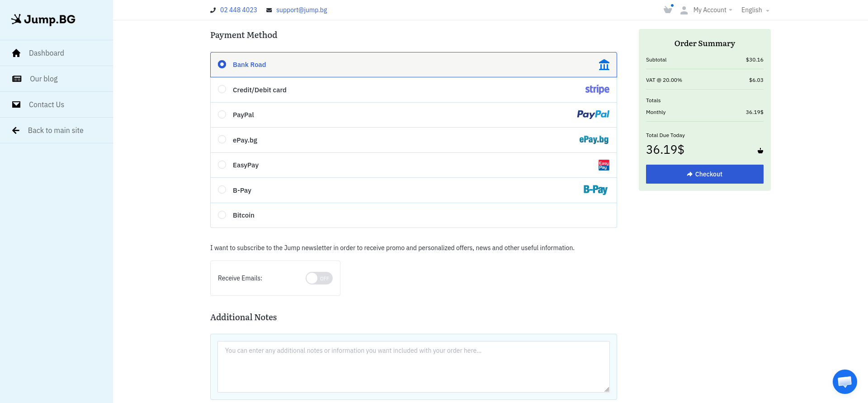The height and width of the screenshot is (403, 868).
Task: Open Contact Us from the sidebar
Action: tap(57, 104)
